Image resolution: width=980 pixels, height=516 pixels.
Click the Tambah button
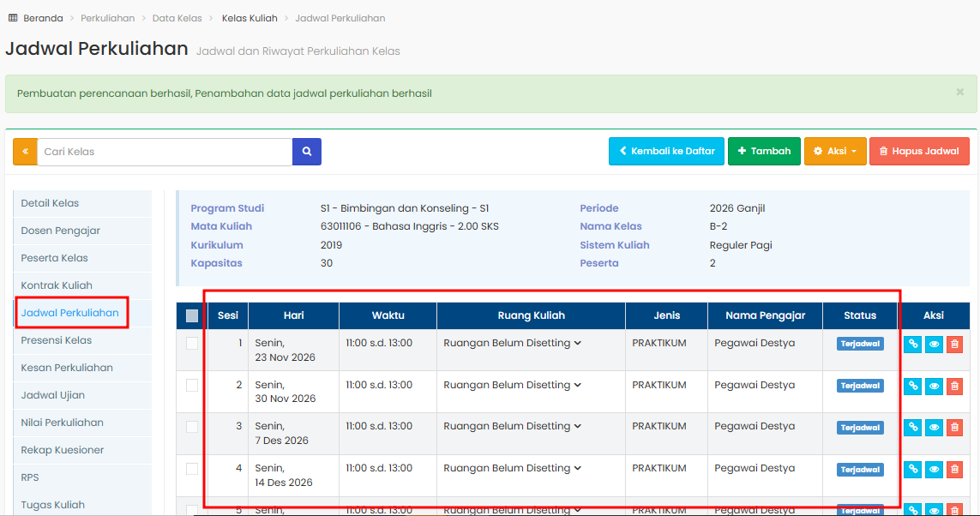(764, 152)
